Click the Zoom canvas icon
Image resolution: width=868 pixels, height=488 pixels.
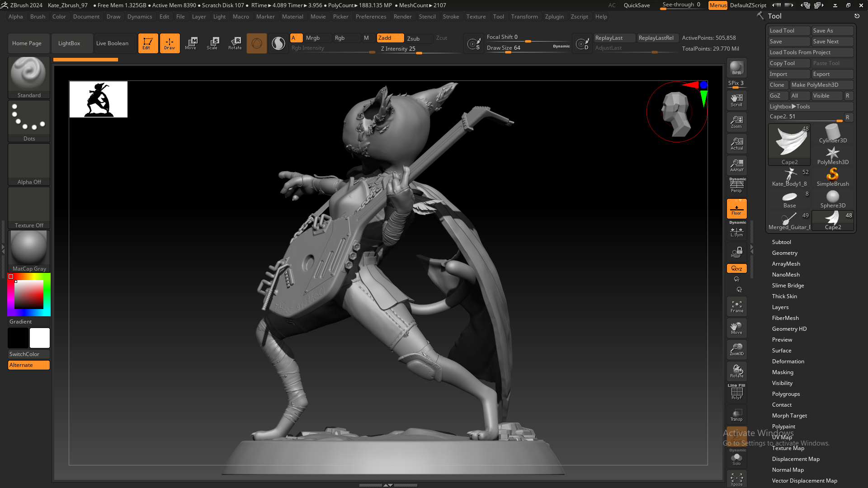(736, 122)
